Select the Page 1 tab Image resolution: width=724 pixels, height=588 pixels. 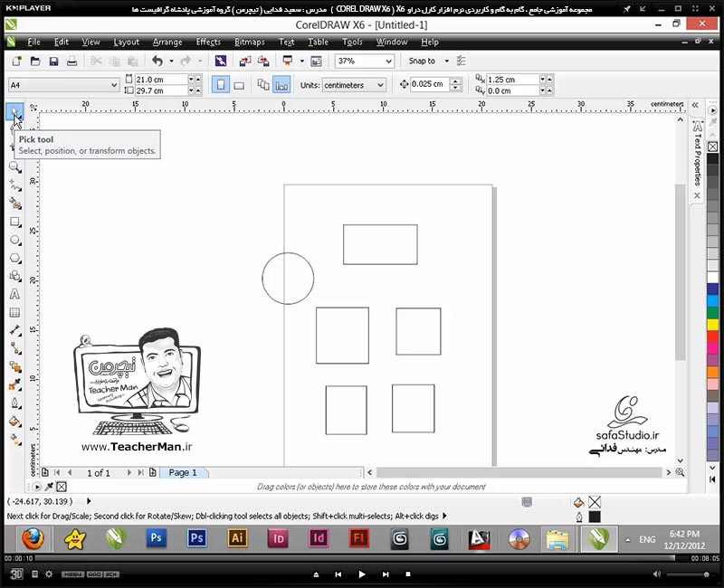pyautogui.click(x=183, y=472)
